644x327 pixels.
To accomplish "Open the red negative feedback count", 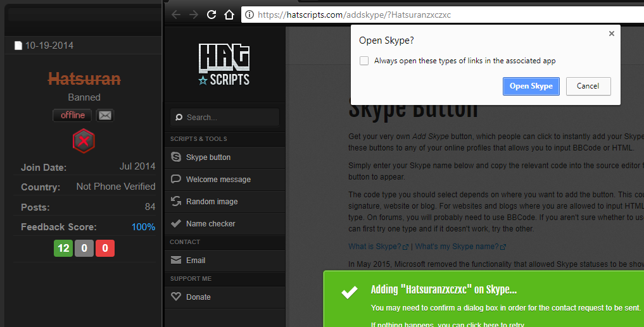I will (105, 248).
